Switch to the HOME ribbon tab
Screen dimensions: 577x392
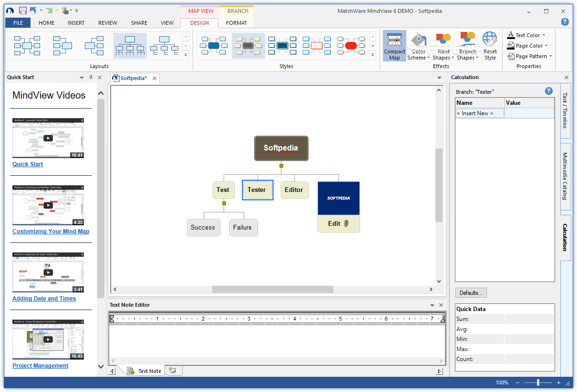46,23
